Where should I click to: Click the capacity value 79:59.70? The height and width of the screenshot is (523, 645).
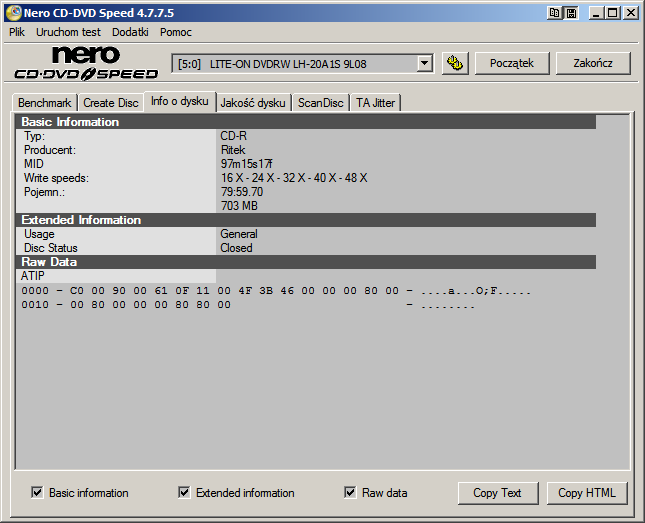click(x=242, y=192)
